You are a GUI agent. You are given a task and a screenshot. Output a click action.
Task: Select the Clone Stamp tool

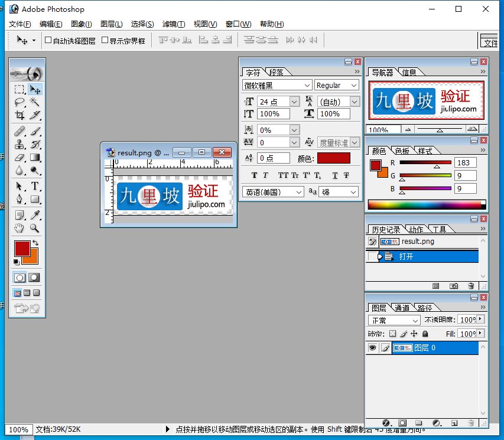[x=18, y=144]
